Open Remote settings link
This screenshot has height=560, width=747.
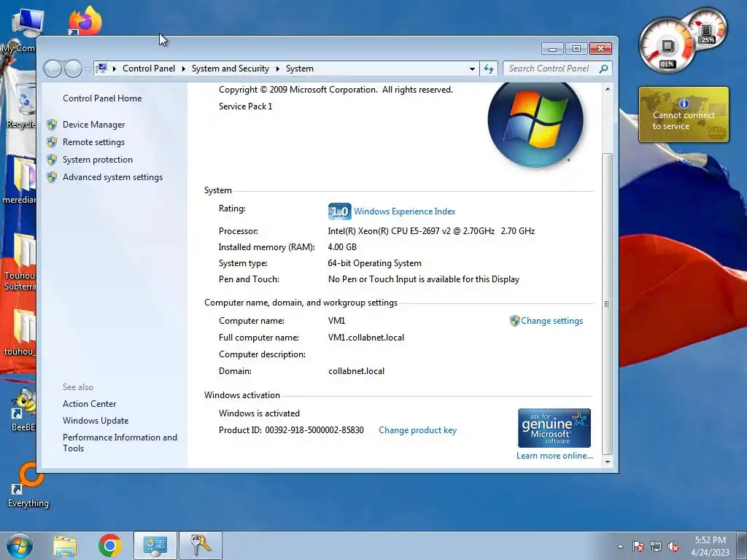click(93, 142)
